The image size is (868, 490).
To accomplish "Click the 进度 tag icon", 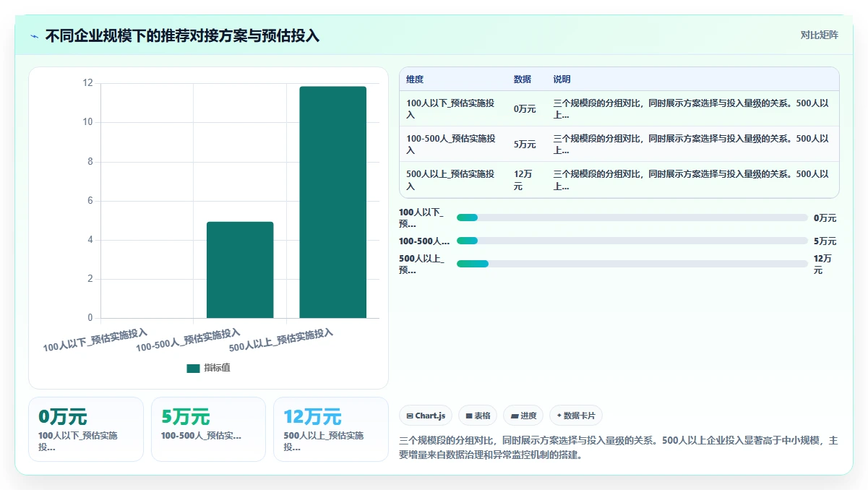I will tap(515, 416).
